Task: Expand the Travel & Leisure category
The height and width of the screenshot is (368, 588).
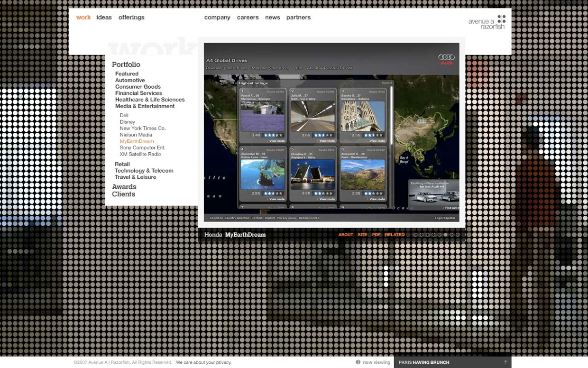Action: click(136, 177)
